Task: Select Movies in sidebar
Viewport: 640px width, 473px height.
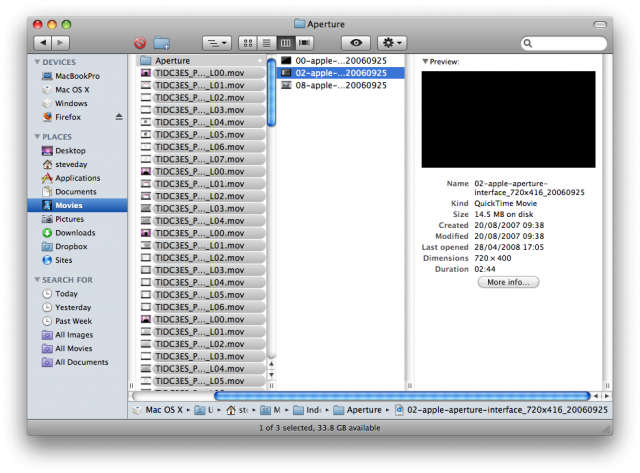Action: (77, 205)
